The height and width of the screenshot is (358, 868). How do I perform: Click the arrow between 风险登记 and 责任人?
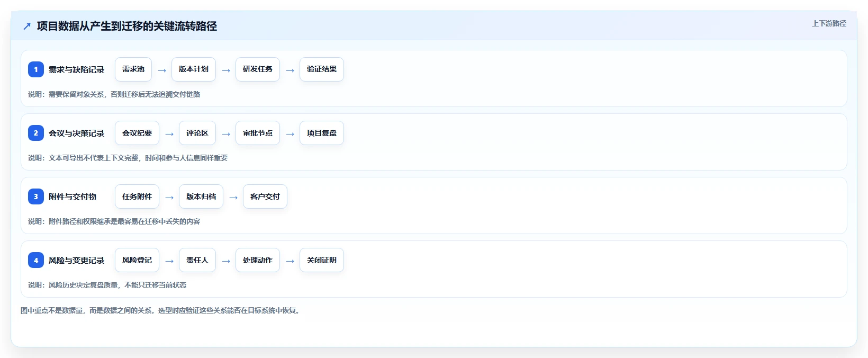pyautogui.click(x=169, y=261)
